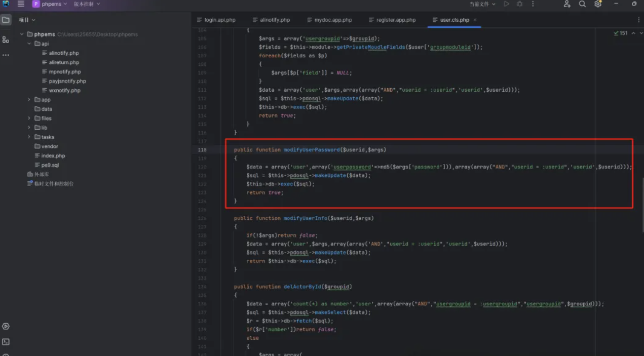Screen dimensions: 644x356
Task: Open the 版本控制 dropdown
Action: point(87,4)
